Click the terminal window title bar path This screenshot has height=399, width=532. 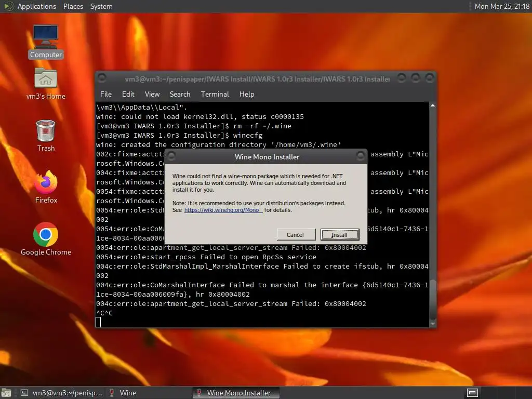258,79
